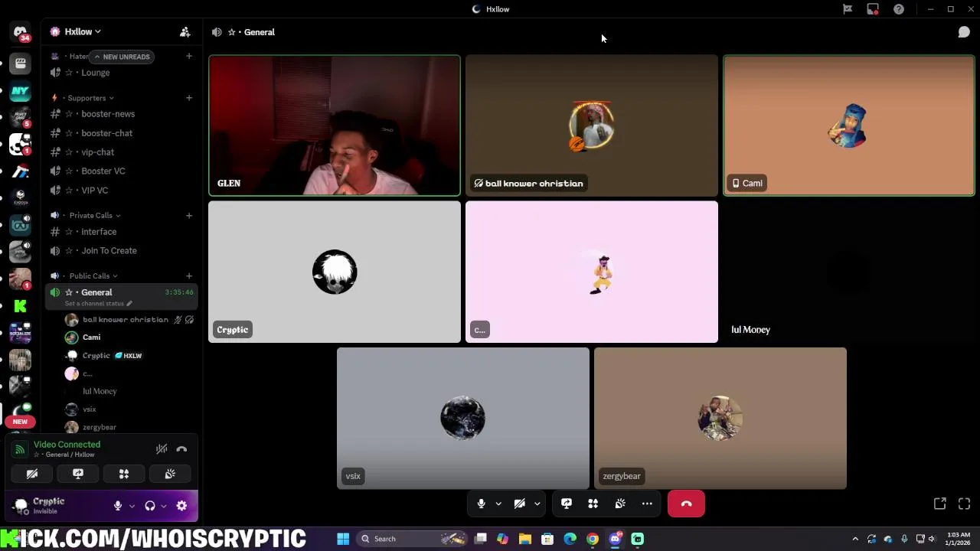Click the taskbar Search box
The width and height of the screenshot is (980, 551).
coord(413,539)
